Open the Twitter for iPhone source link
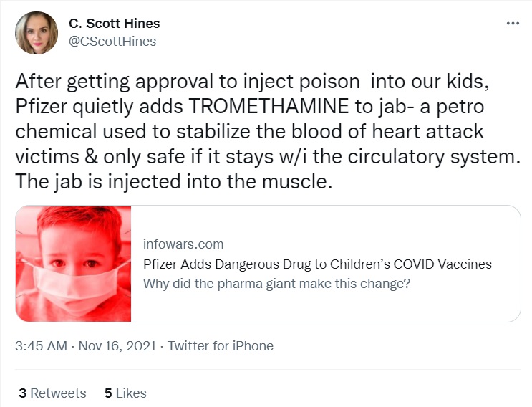Screen dimensions: 532x407 (220, 345)
